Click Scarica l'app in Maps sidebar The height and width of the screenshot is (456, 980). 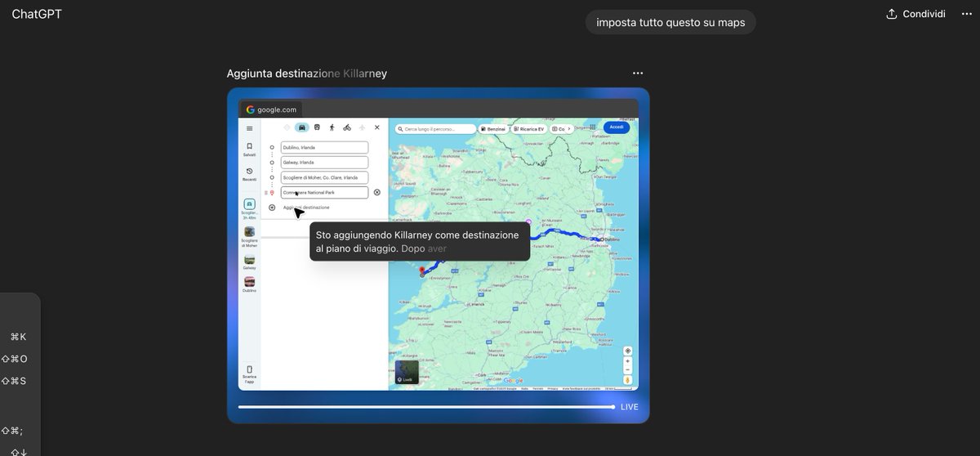[249, 374]
